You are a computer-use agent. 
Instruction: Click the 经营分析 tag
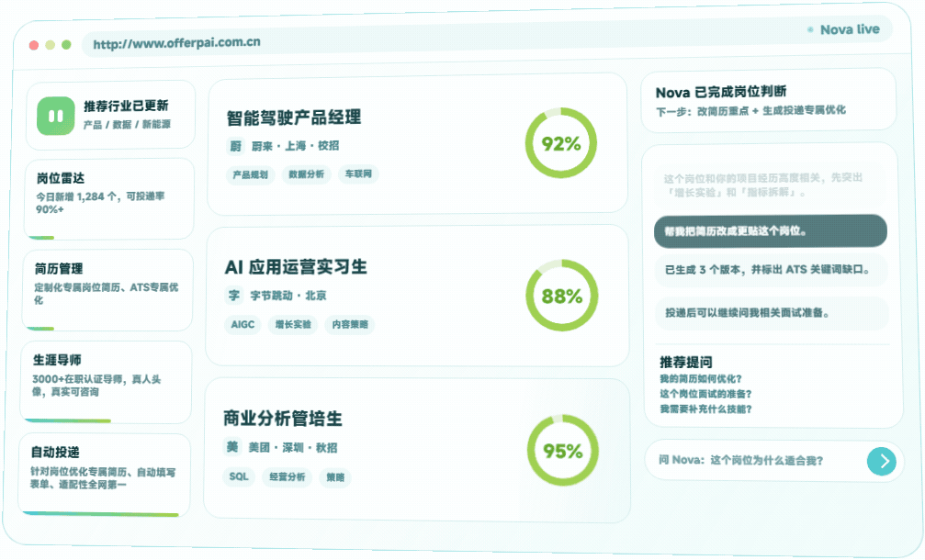click(x=288, y=476)
